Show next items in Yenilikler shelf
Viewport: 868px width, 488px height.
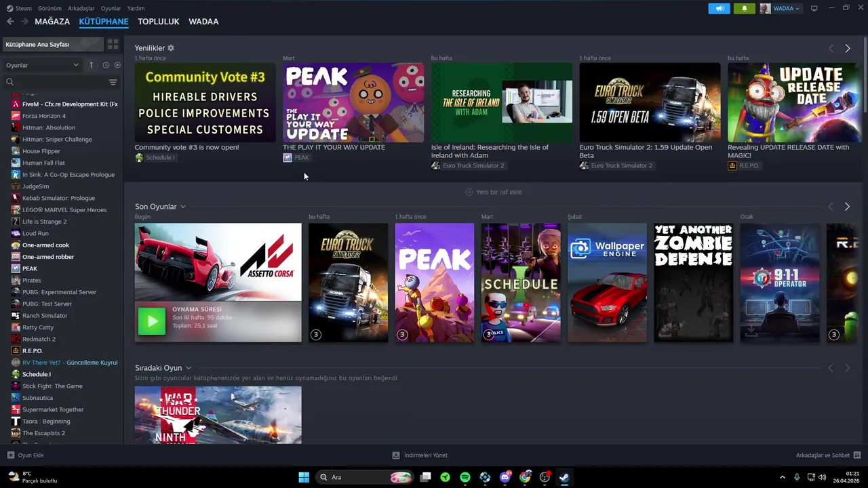[847, 48]
